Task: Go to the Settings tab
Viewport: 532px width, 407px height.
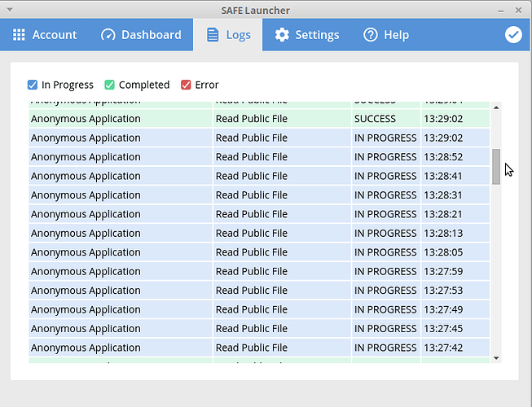Action: click(307, 34)
